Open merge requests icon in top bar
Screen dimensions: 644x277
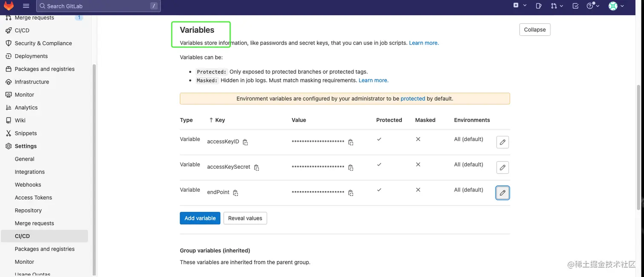[554, 6]
